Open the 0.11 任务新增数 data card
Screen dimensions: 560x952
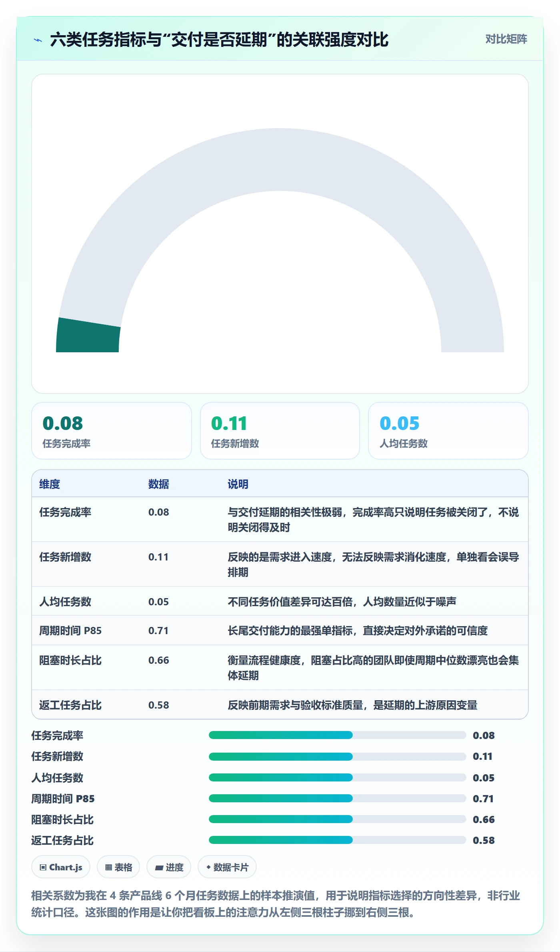(280, 431)
